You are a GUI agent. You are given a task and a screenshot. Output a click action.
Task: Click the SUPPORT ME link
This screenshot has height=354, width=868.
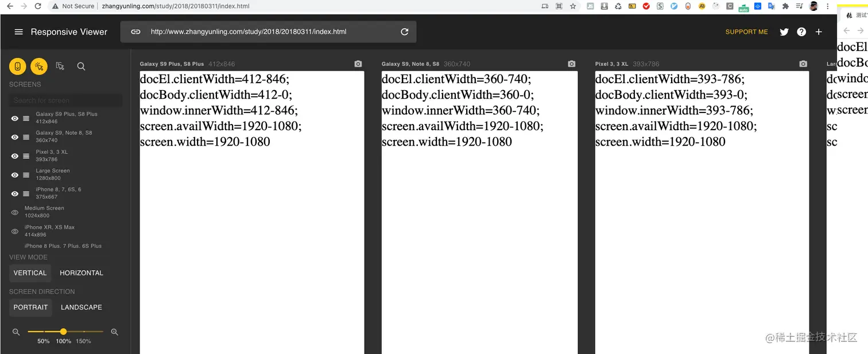[x=746, y=32]
